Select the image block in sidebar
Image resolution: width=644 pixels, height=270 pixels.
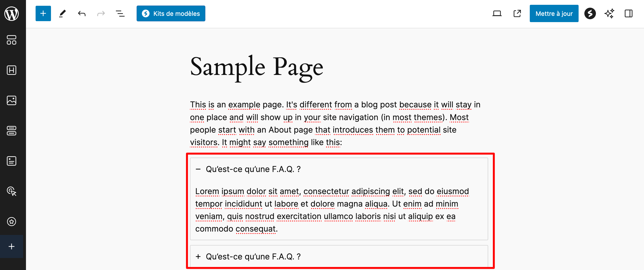point(12,100)
